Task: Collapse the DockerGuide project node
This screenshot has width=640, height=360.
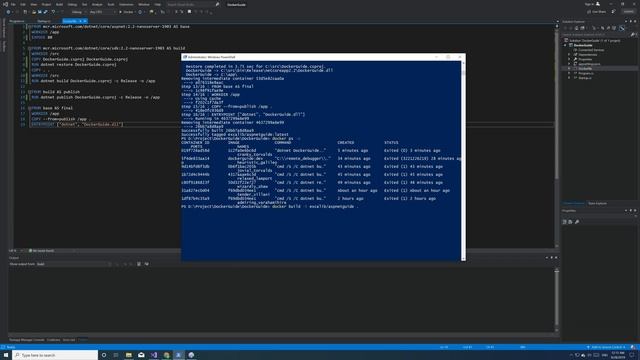Action: pos(566,45)
